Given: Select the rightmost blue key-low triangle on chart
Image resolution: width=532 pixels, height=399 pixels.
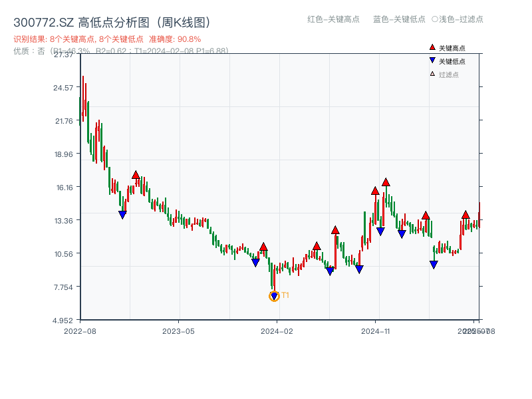Looking at the screenshot, I should (x=434, y=265).
